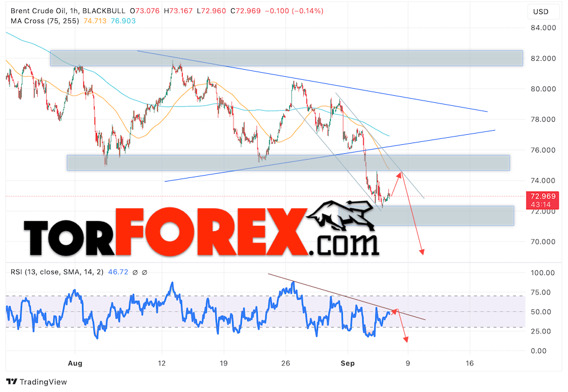
Task: Click the RSI value 46.72
Action: 118,272
